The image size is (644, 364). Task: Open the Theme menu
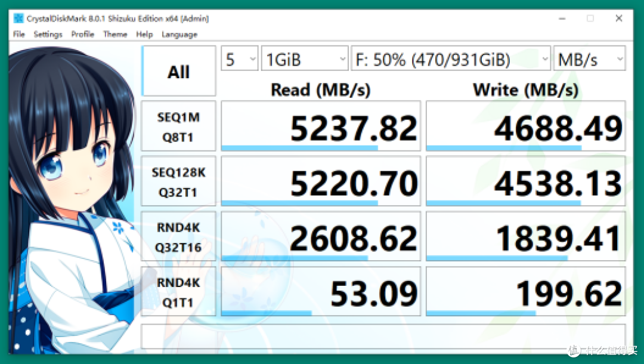[115, 34]
